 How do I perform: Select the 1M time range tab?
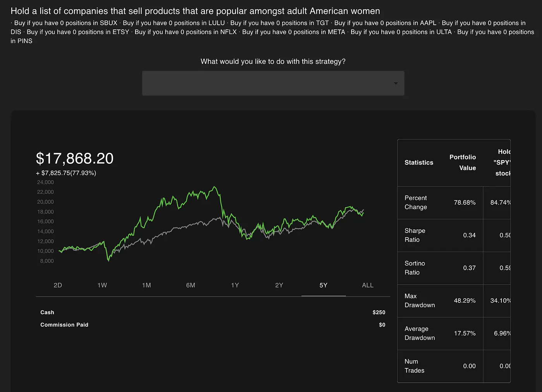(146, 285)
